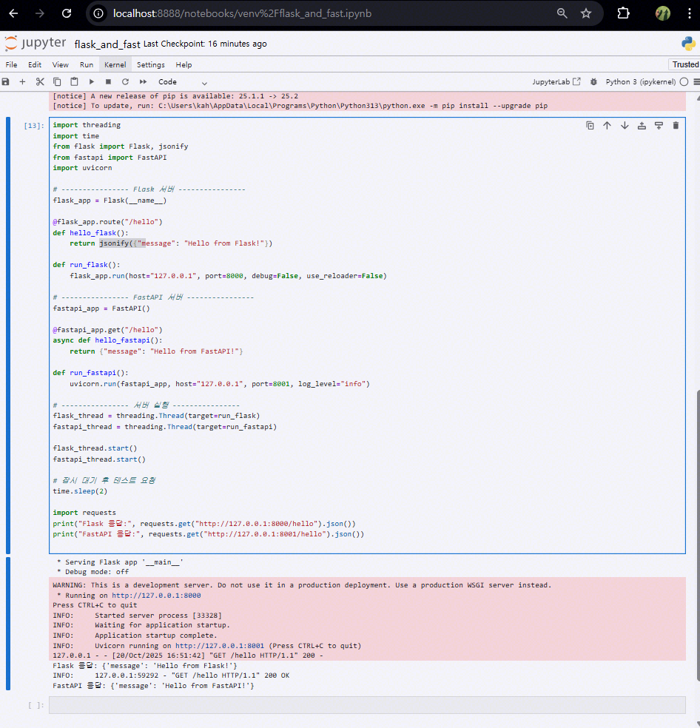Viewport: 700px width, 728px height.
Task: Insert a cell below this cell
Action: (x=659, y=125)
